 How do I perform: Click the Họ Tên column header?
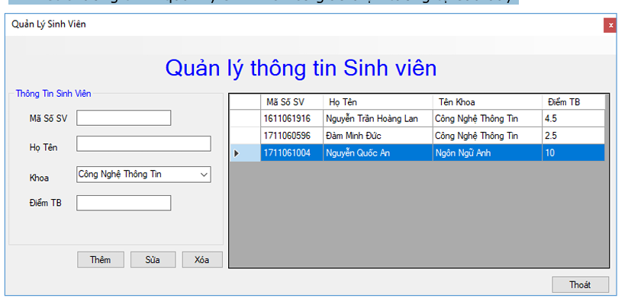(378, 102)
